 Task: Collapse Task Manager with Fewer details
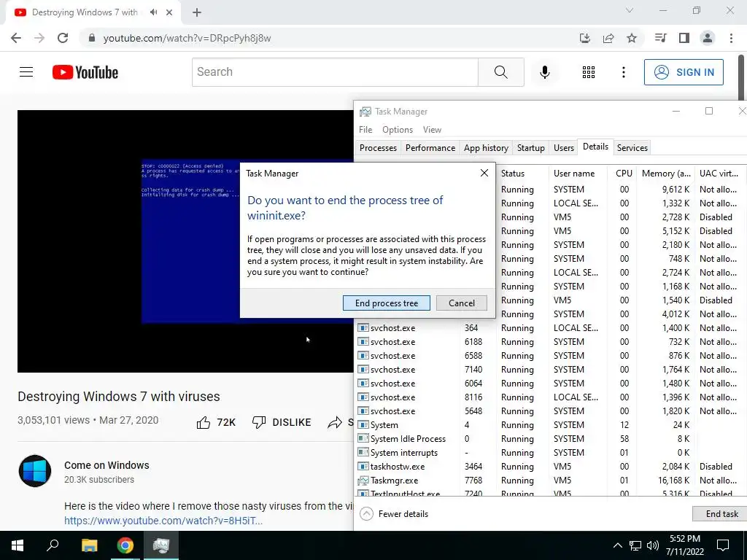click(395, 514)
